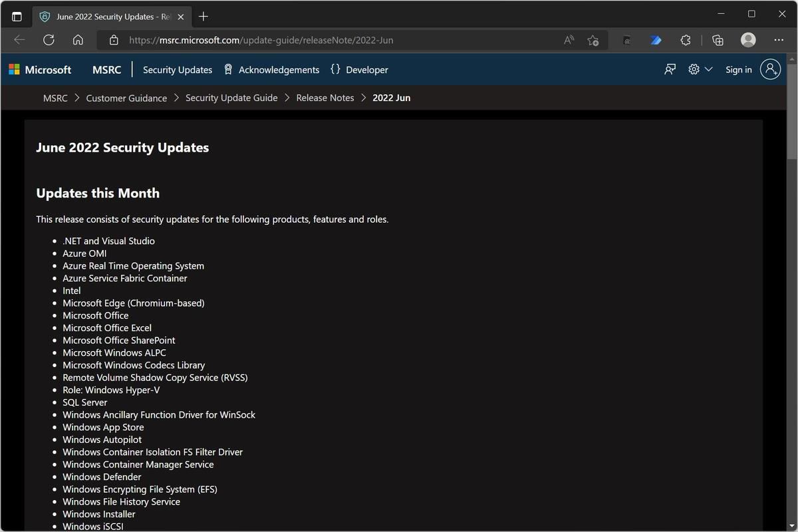
Task: Add this page to favorites
Action: pyautogui.click(x=593, y=40)
